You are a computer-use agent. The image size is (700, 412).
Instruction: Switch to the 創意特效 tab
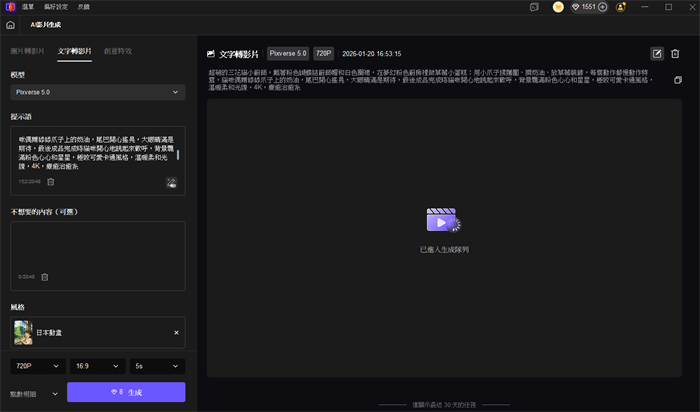pyautogui.click(x=118, y=51)
